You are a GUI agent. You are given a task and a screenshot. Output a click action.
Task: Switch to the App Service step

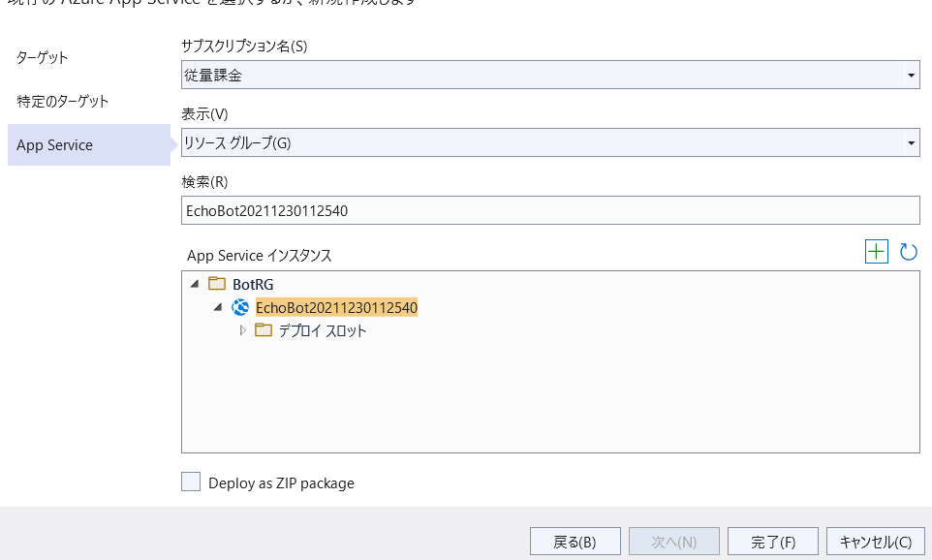pos(52,144)
